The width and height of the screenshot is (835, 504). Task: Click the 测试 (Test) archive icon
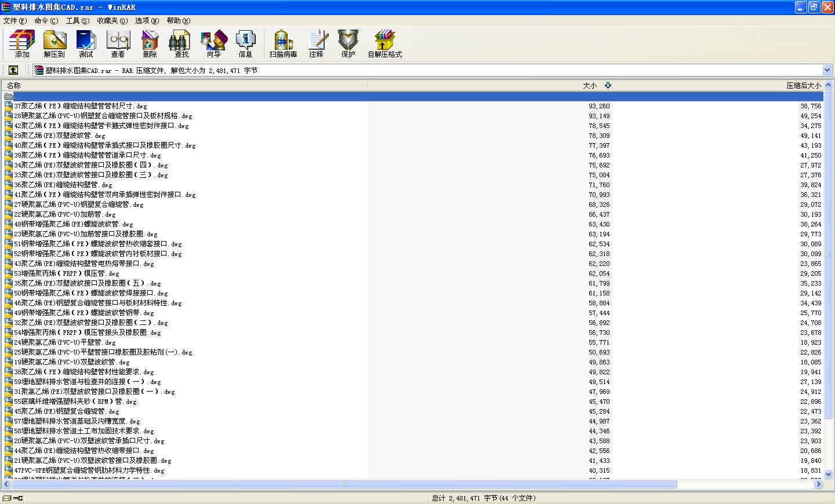coord(86,43)
